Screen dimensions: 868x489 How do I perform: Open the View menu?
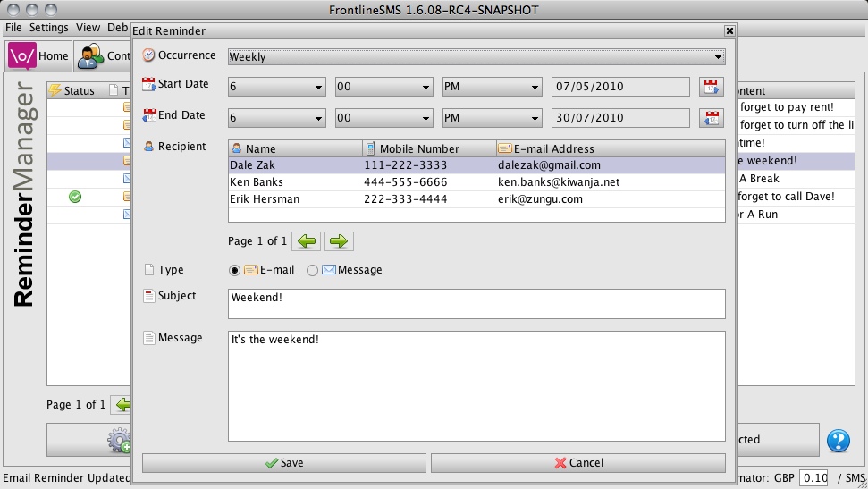pyautogui.click(x=88, y=27)
